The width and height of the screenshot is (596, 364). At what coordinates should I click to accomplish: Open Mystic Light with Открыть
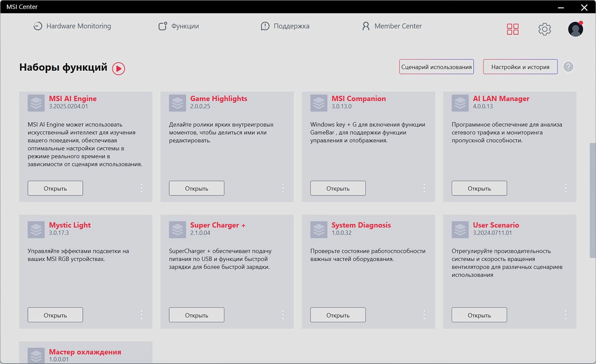tap(55, 315)
